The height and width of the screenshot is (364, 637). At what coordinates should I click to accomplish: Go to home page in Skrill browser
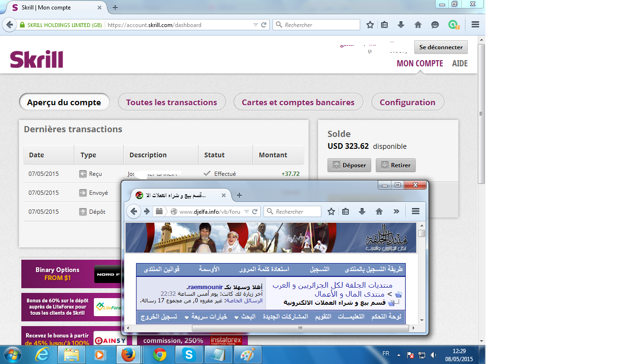coord(418,25)
